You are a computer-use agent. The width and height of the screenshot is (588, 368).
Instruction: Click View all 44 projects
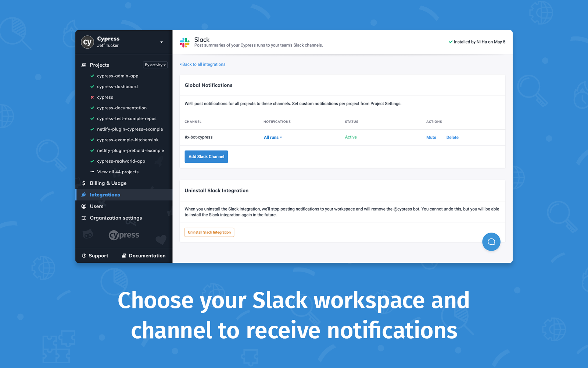(118, 172)
